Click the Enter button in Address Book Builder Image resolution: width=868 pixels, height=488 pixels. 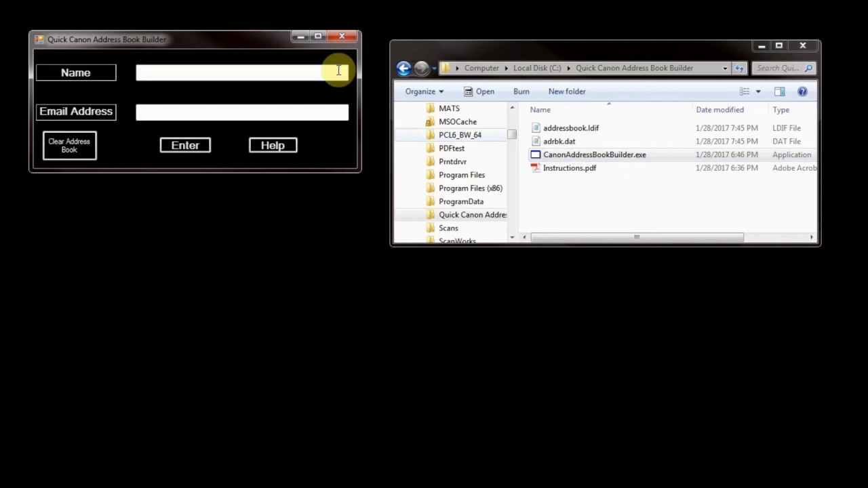click(185, 145)
